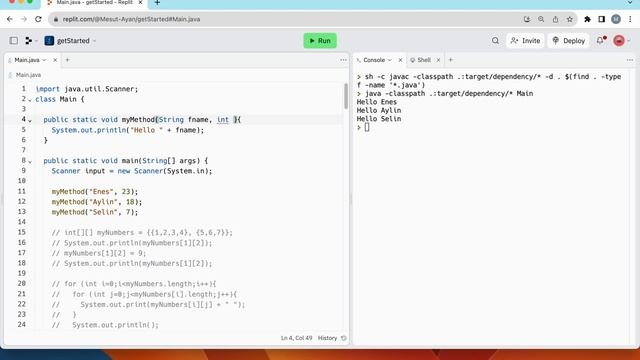This screenshot has width=640, height=360.
Task: Click the install app icon in address bar
Action: coord(527,19)
